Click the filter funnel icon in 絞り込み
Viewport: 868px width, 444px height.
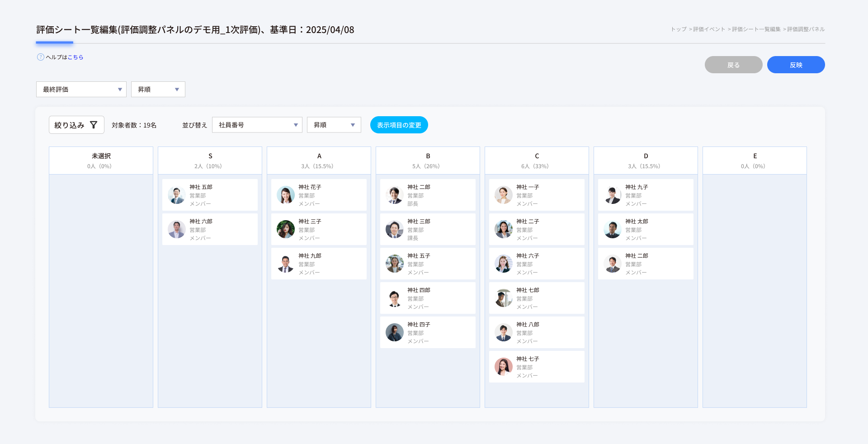tap(94, 125)
